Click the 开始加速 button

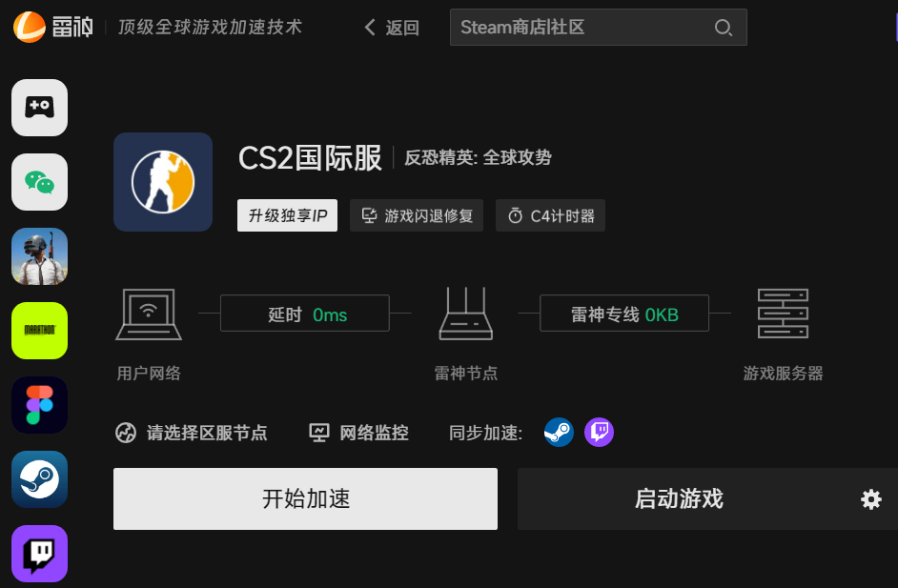click(305, 498)
